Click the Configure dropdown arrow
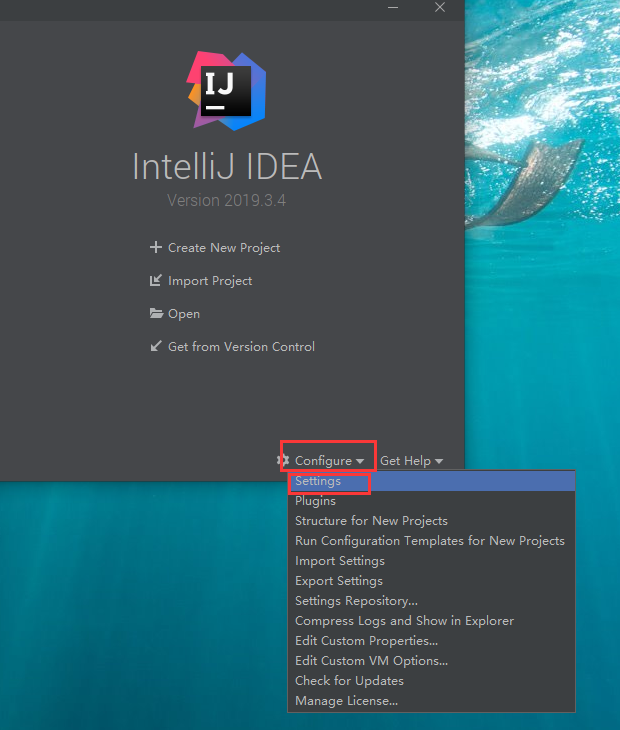 (x=360, y=461)
